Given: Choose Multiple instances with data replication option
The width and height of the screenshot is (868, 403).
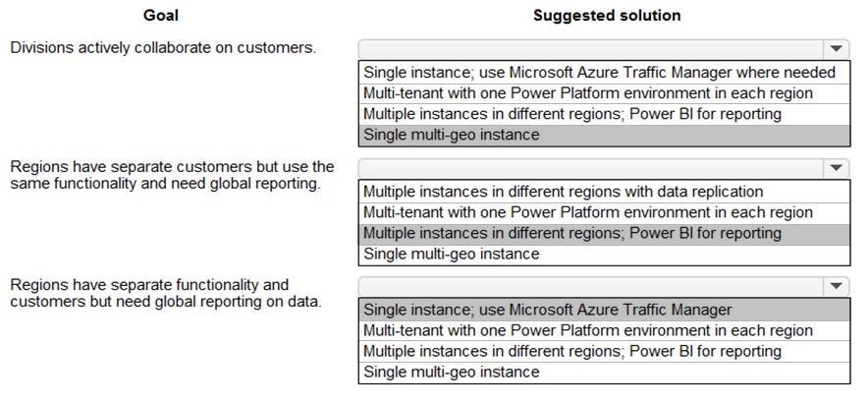Looking at the screenshot, I should click(x=563, y=192).
